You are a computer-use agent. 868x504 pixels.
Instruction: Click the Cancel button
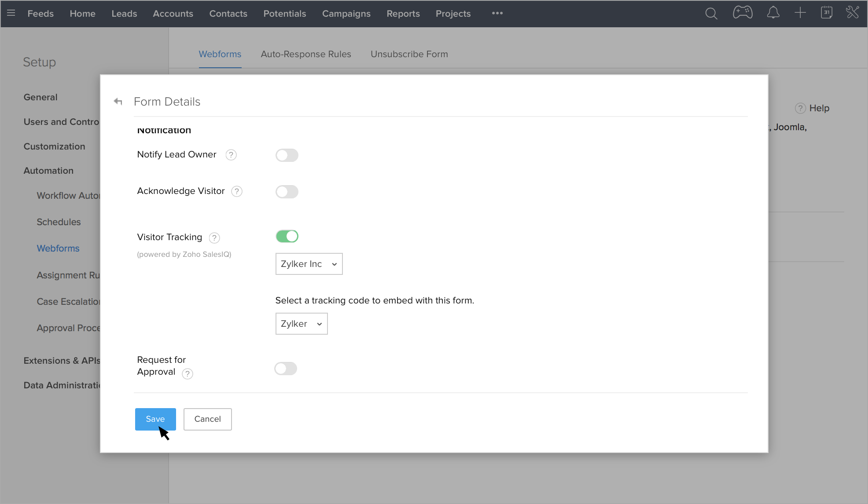click(x=207, y=419)
